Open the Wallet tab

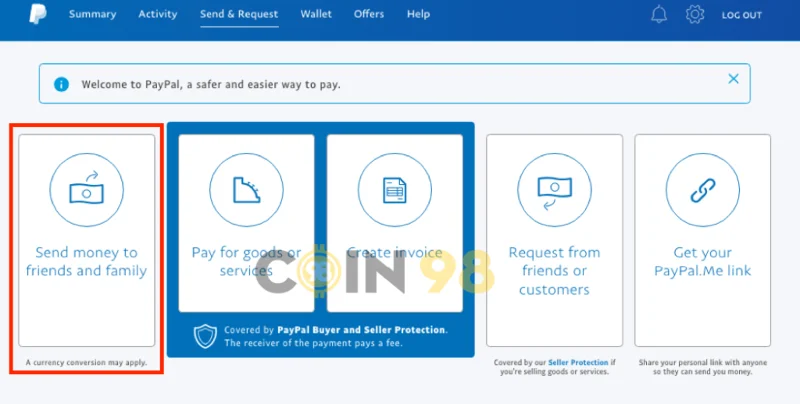[x=316, y=14]
